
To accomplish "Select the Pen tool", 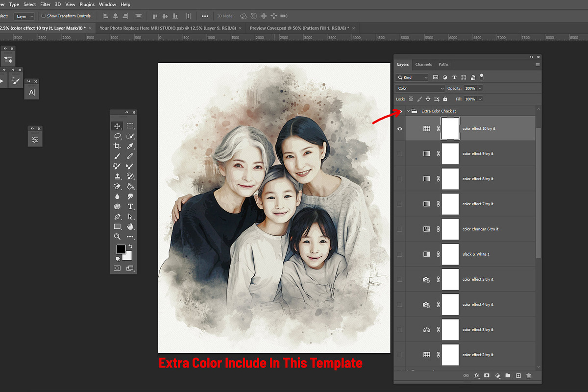I will pos(117,217).
